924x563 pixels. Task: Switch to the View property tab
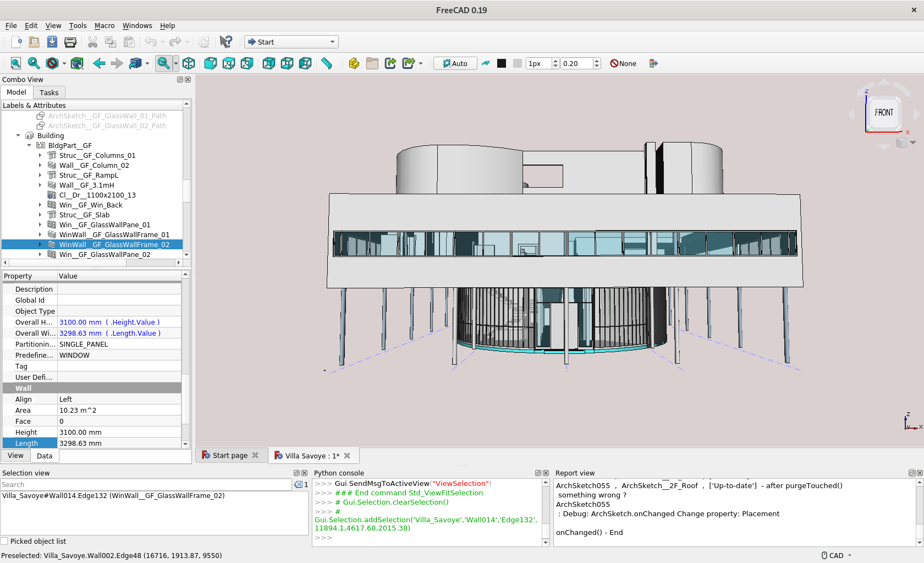[x=15, y=456]
